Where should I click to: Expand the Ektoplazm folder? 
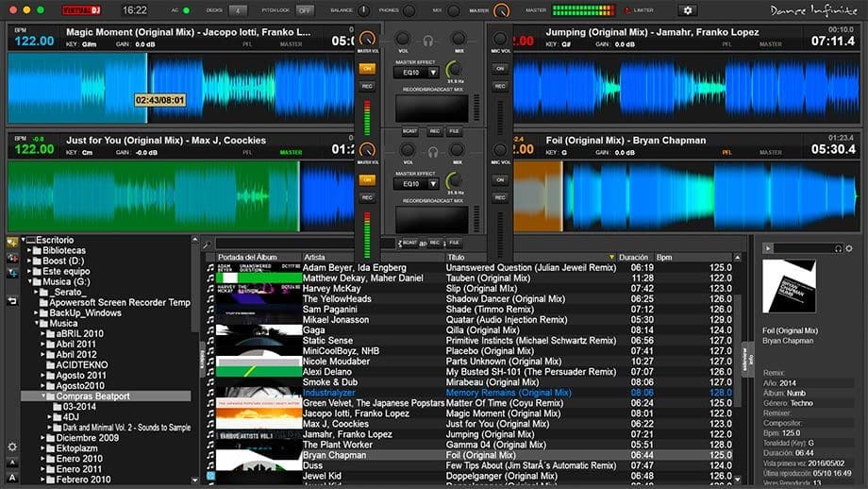pos(43,448)
